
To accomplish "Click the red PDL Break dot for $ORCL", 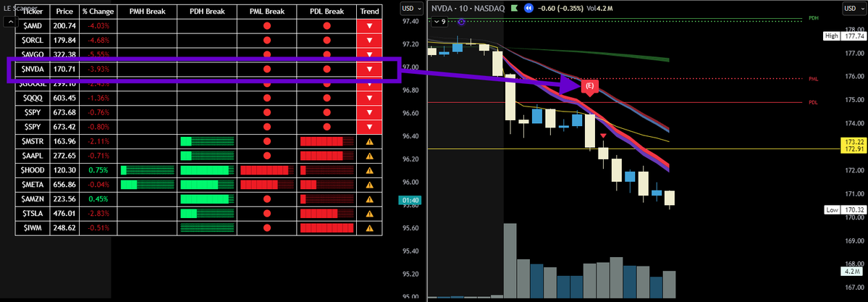I will click(x=326, y=40).
